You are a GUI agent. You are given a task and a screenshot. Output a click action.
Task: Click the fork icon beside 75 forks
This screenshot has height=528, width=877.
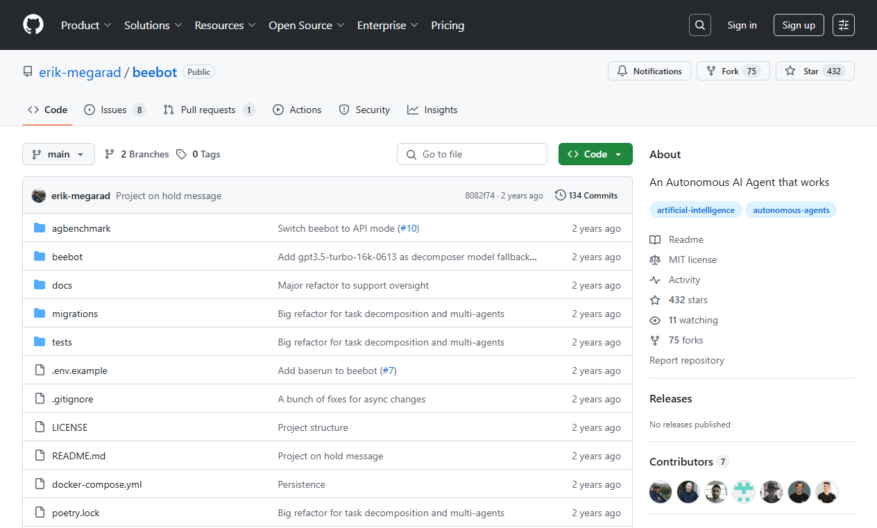[655, 340]
